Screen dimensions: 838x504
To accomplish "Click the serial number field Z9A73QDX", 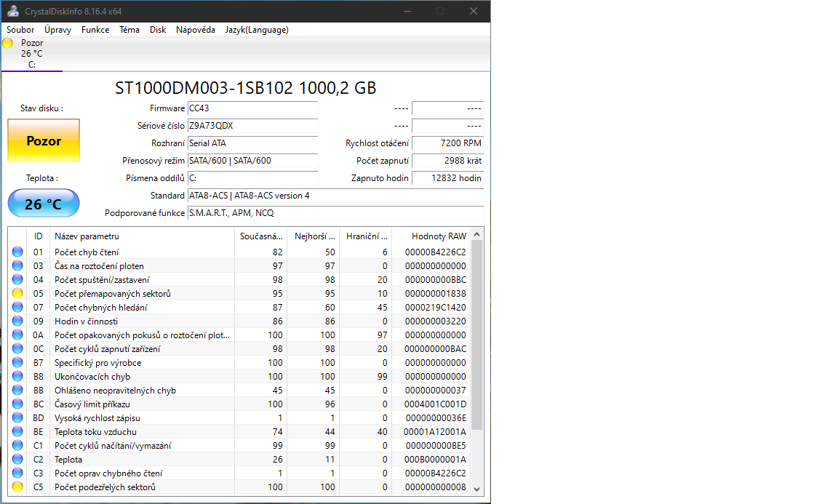I will tap(252, 126).
